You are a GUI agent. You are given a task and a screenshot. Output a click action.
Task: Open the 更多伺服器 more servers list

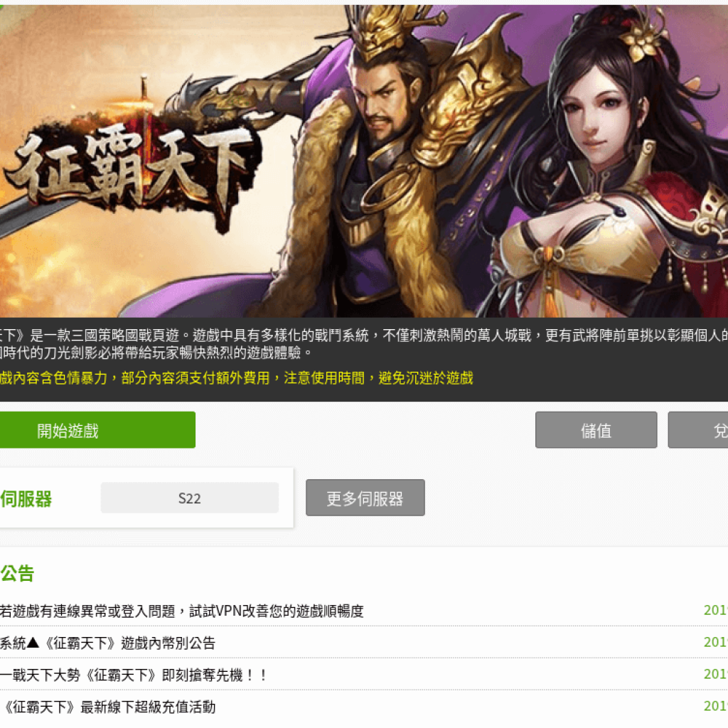click(365, 498)
